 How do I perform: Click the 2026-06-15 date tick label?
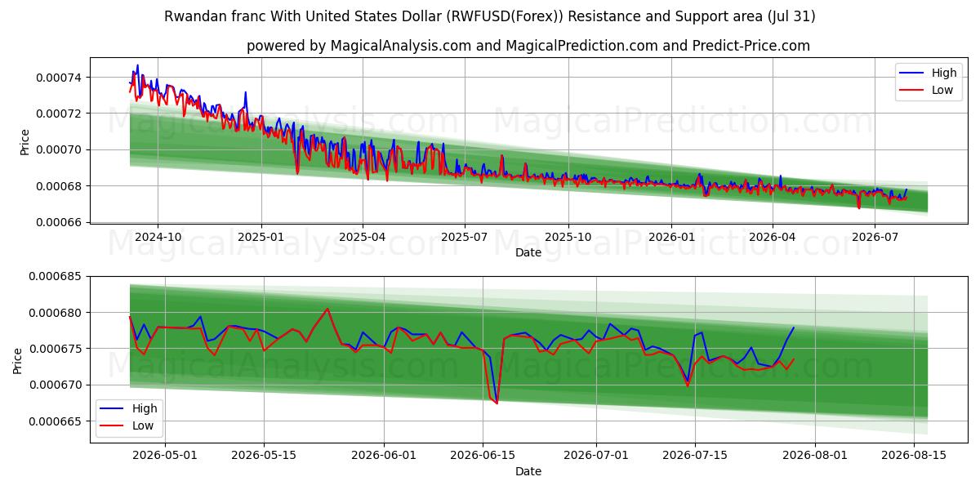coord(483,455)
